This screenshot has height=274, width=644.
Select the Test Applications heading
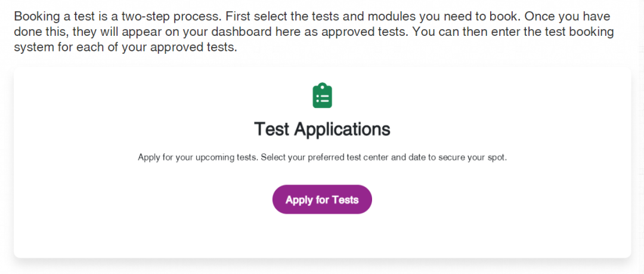[323, 129]
